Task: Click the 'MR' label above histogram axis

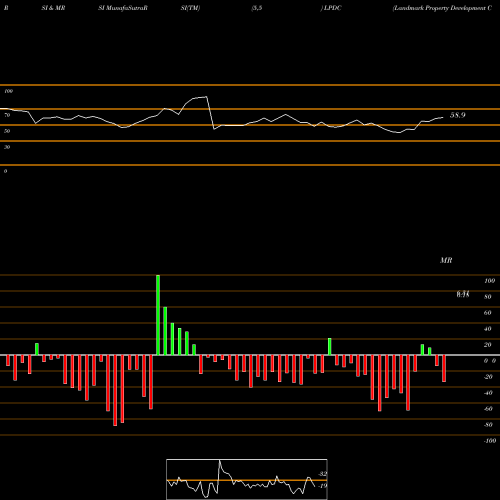Action: [x=446, y=260]
